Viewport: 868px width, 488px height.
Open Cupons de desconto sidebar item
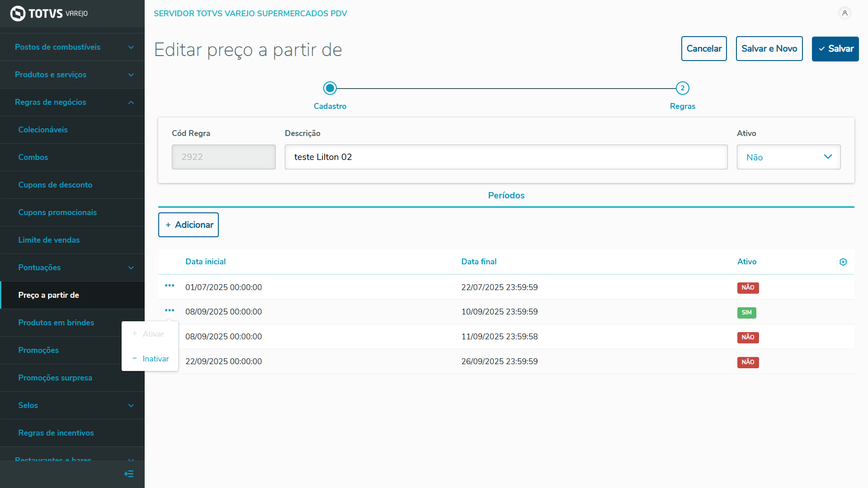point(55,185)
